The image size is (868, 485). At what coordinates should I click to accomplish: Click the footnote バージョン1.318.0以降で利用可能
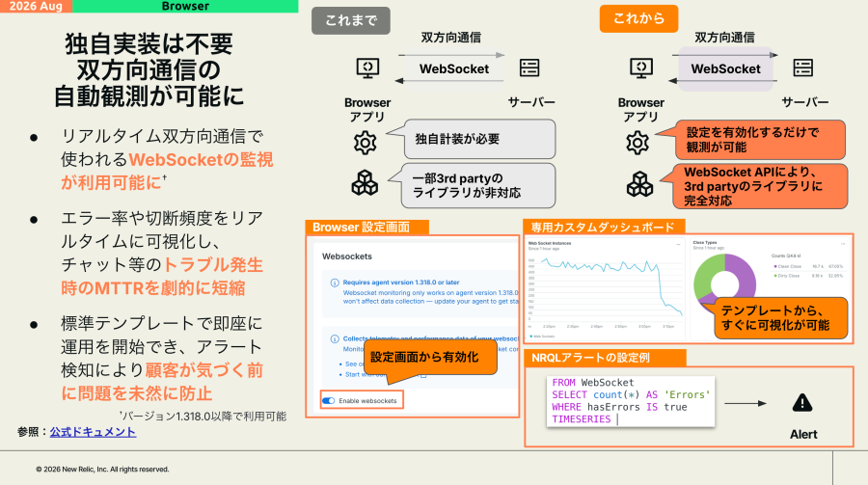203,416
